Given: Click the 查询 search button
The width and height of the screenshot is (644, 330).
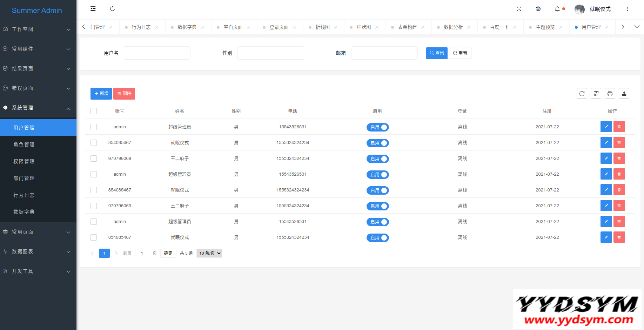Looking at the screenshot, I should [437, 53].
